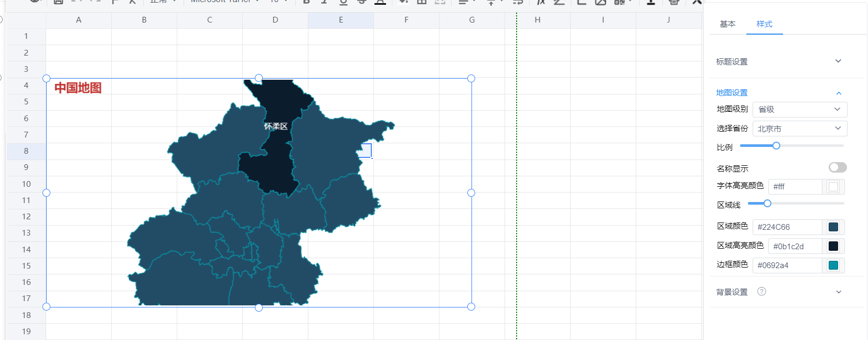Open the 区域颜色 color swatch
Viewport: 868px width, 340px height.
(x=833, y=227)
